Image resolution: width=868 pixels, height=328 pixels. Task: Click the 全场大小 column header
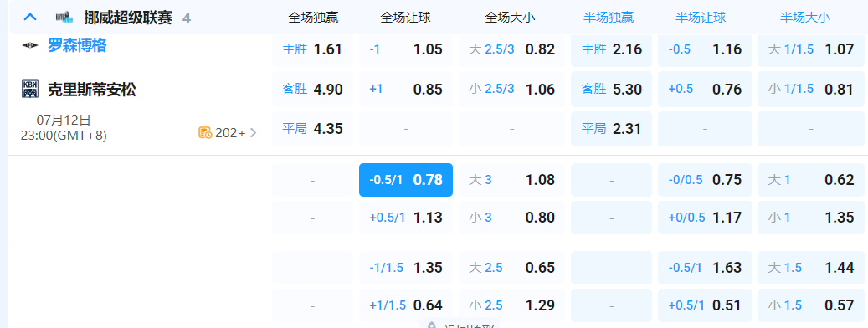[x=510, y=18]
